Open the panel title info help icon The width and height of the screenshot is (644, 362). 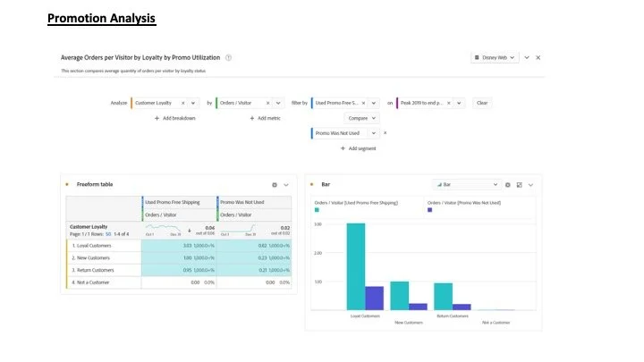[x=228, y=57]
